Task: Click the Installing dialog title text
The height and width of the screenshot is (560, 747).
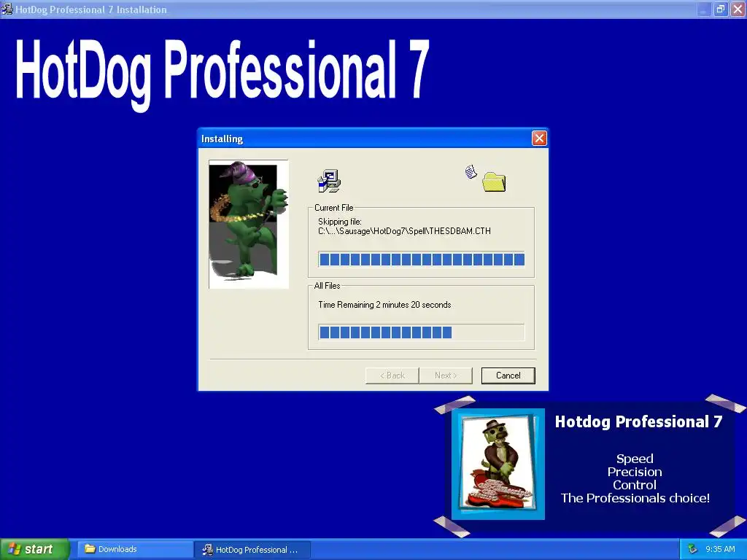Action: tap(222, 139)
